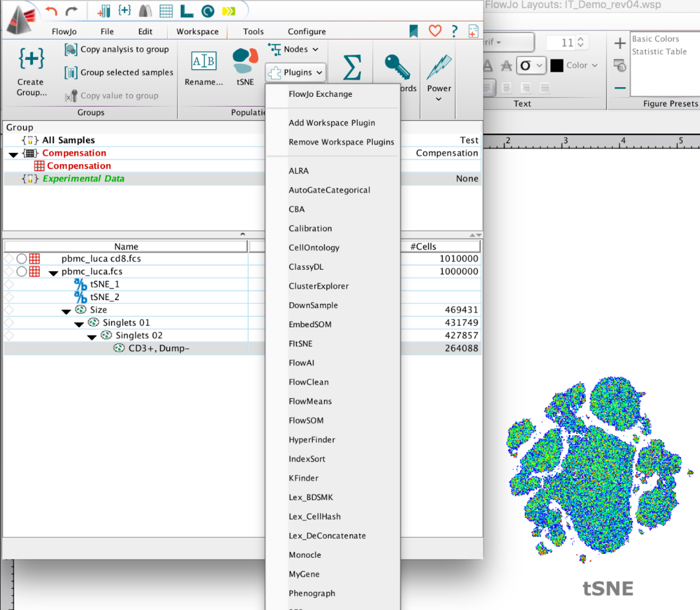This screenshot has height=610, width=700.
Task: Click the add samples tube icon
Action: point(104,11)
